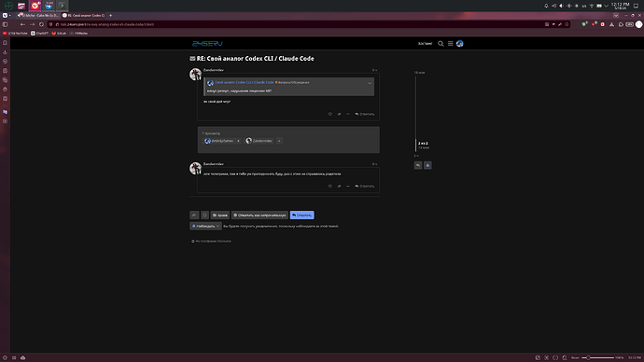Open the terminal app in the top taskbar
Viewport: 644px width, 362px height.
(62, 6)
